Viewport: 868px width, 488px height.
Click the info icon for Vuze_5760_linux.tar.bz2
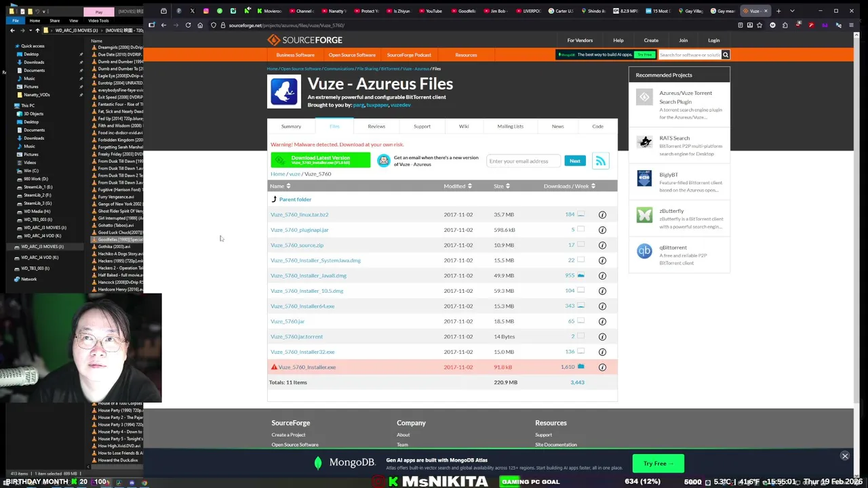pos(602,215)
